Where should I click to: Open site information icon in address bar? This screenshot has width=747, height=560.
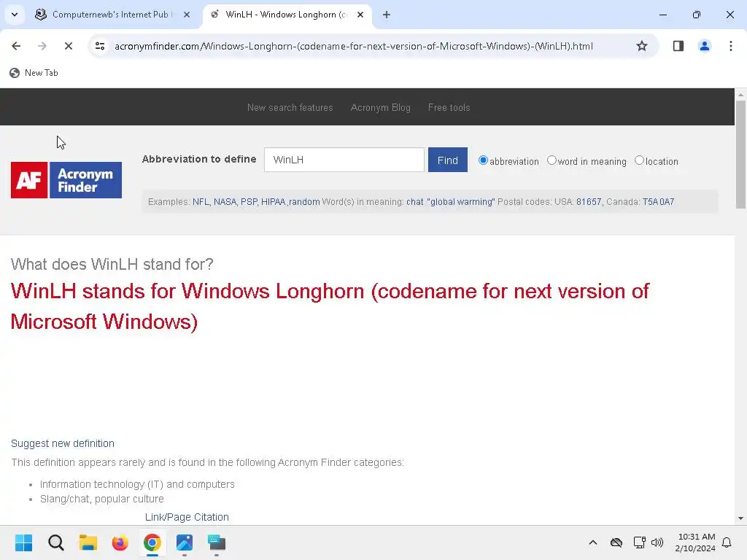99,46
